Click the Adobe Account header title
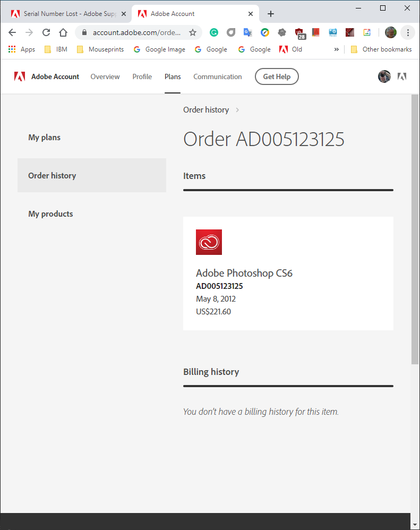The width and height of the screenshot is (420, 530). click(x=55, y=76)
